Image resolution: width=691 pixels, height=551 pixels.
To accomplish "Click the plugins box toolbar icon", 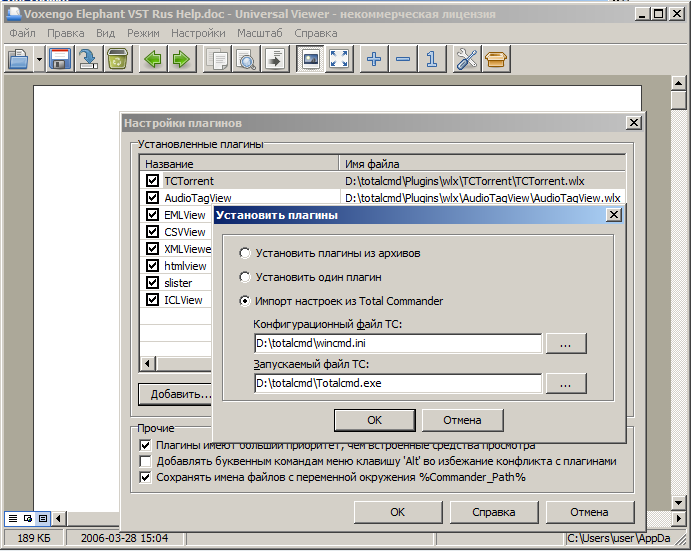I will tap(496, 59).
